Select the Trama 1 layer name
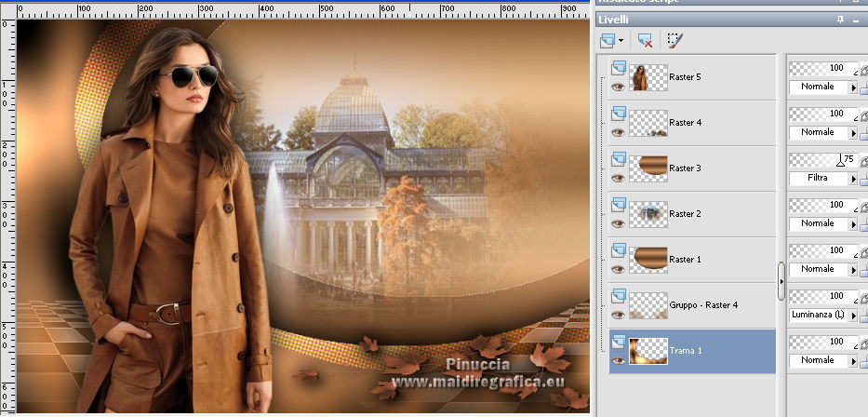This screenshot has height=417, width=868. tap(684, 351)
